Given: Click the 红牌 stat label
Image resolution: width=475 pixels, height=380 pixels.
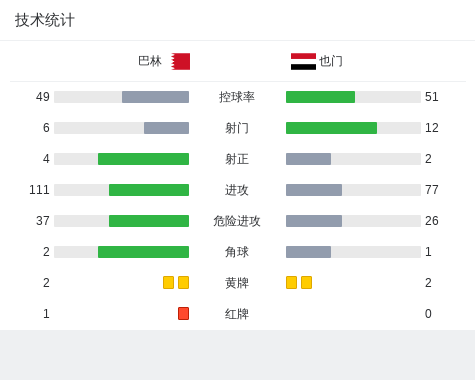Looking at the screenshot, I should pos(237,314).
